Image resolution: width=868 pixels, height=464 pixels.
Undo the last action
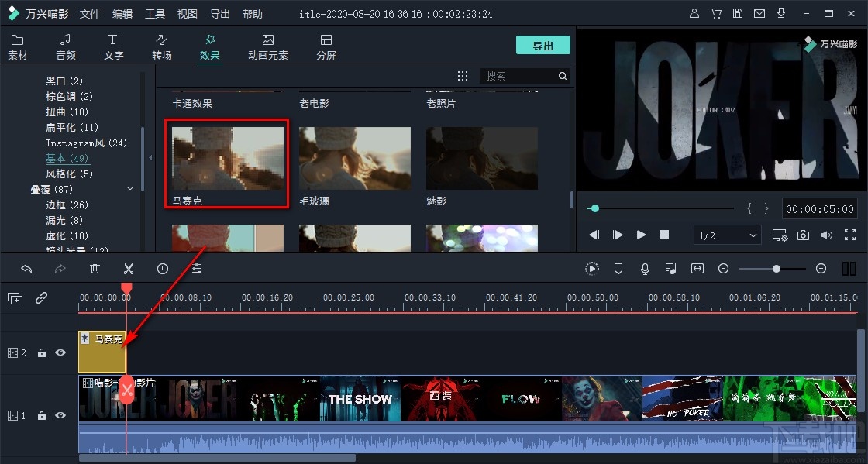pyautogui.click(x=27, y=268)
